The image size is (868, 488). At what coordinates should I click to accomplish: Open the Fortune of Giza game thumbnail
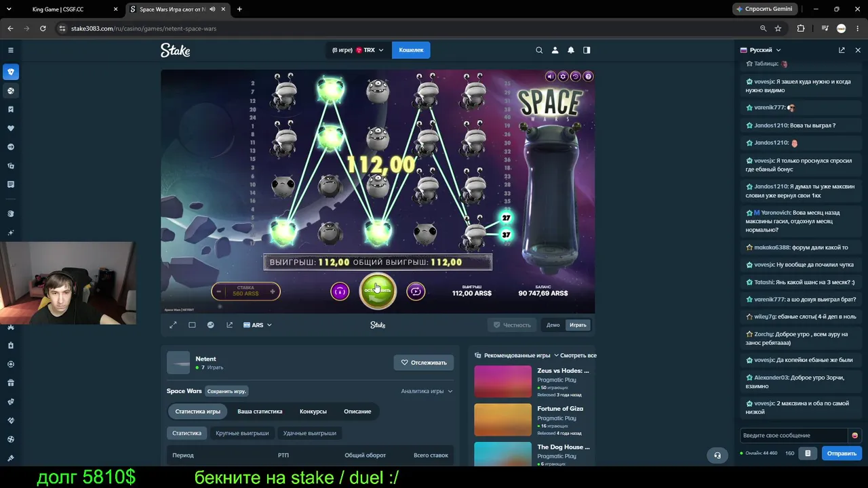(502, 420)
